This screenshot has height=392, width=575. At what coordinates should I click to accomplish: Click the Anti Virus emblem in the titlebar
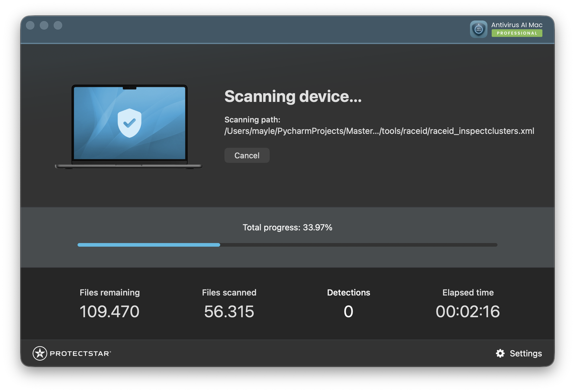(478, 30)
